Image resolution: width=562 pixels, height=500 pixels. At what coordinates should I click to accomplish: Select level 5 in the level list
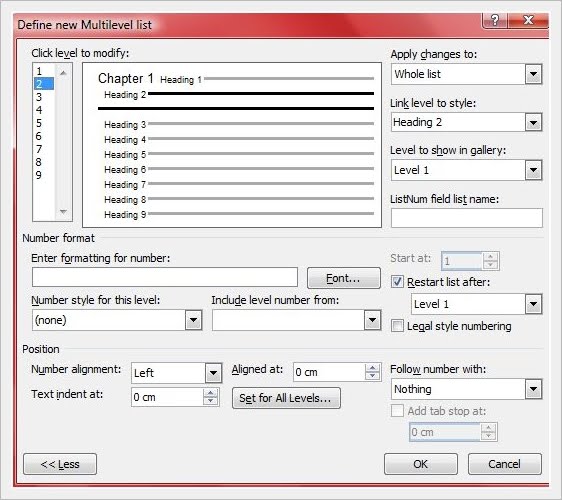pos(44,123)
